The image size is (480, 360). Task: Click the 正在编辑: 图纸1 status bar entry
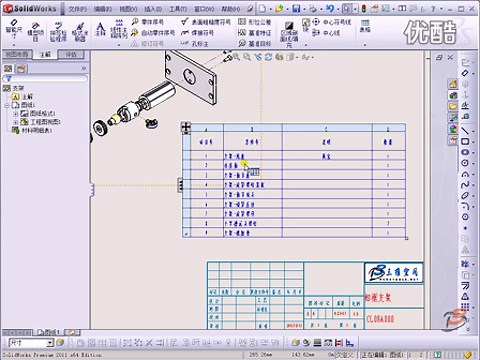[x=382, y=355]
